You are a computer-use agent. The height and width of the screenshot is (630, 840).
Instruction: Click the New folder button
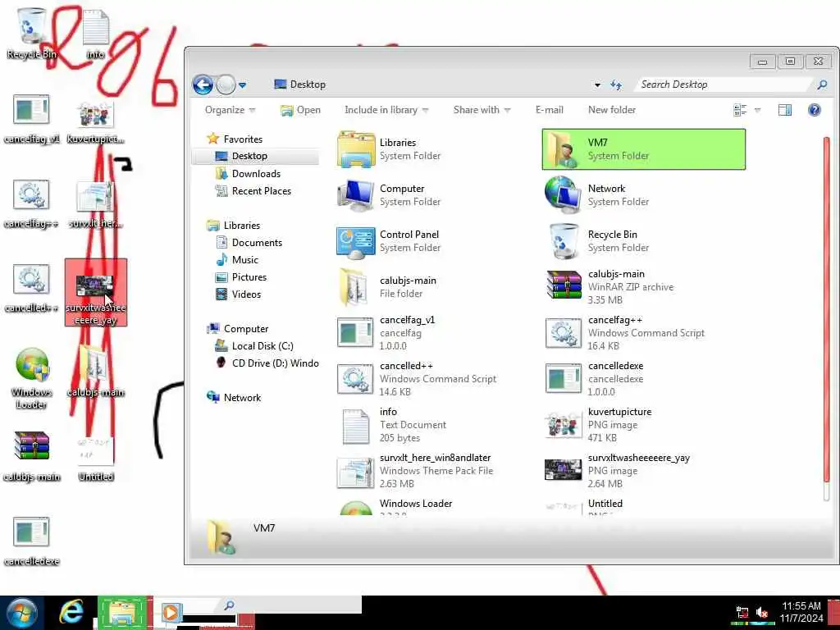tap(612, 110)
